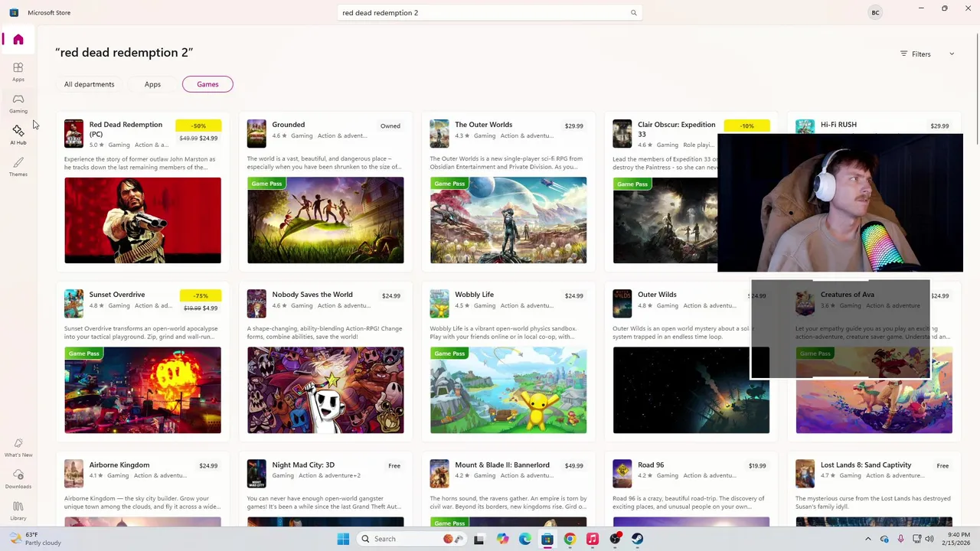The height and width of the screenshot is (551, 980).
Task: Open the AI Hub sidebar item
Action: click(18, 135)
